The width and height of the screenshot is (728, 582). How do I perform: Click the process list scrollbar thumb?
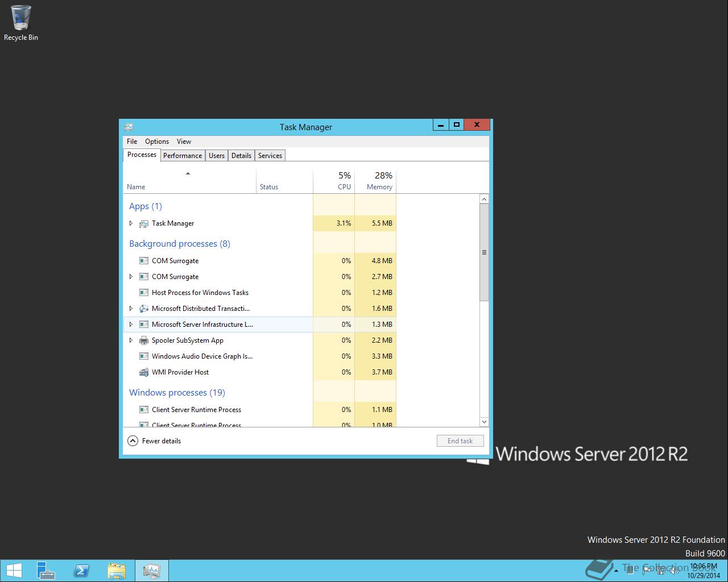click(484, 252)
